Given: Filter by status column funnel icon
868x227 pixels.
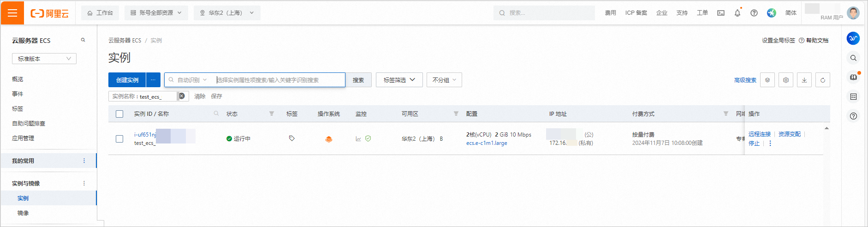Looking at the screenshot, I should 272,113.
